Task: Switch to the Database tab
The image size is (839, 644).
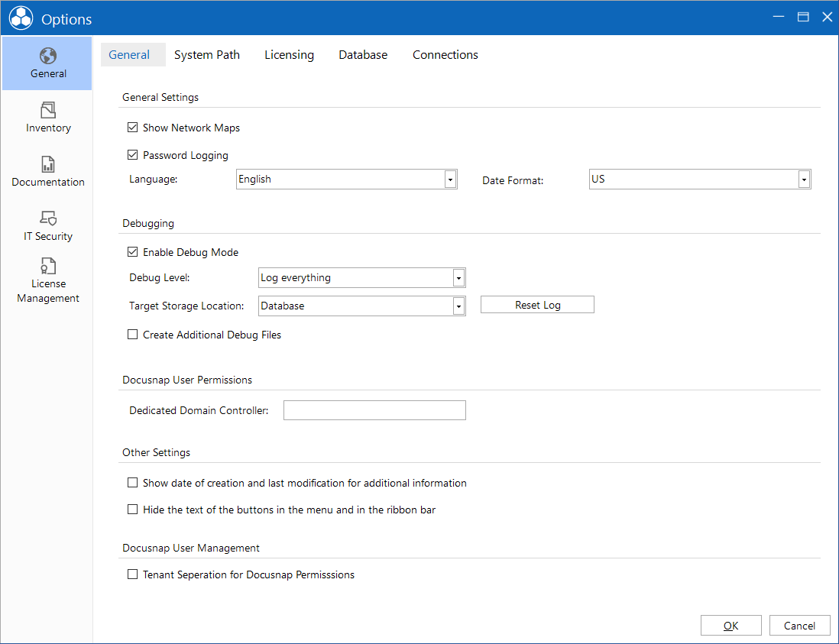Action: [363, 54]
